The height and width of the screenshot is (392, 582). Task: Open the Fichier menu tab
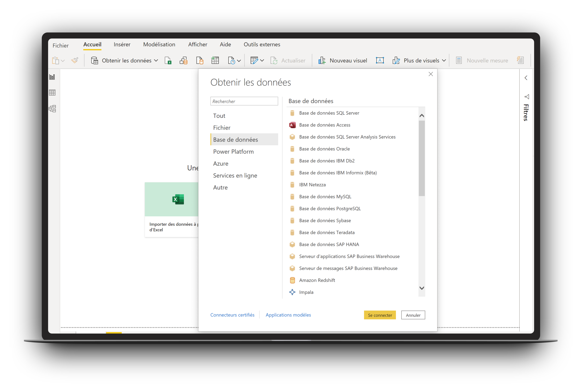tap(61, 45)
